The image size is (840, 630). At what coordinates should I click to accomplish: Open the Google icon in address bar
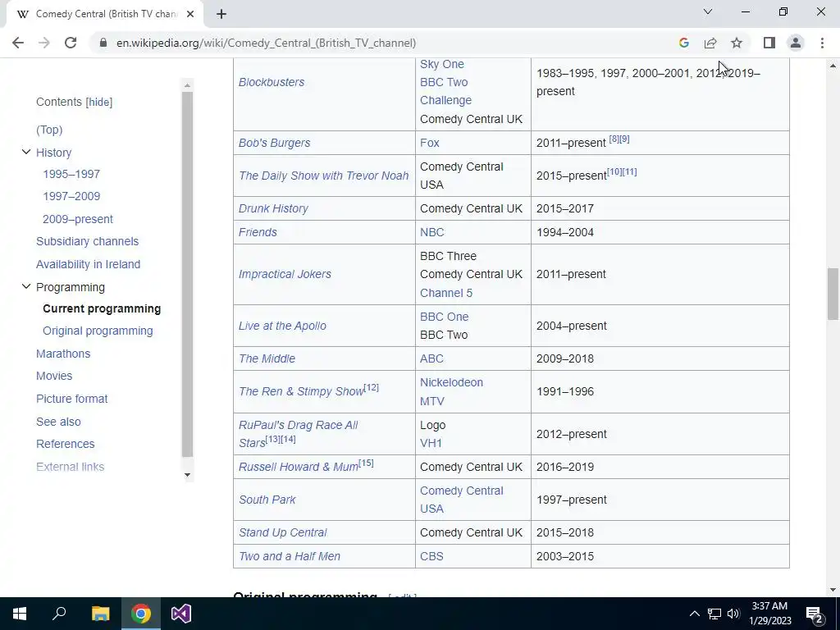pos(683,43)
